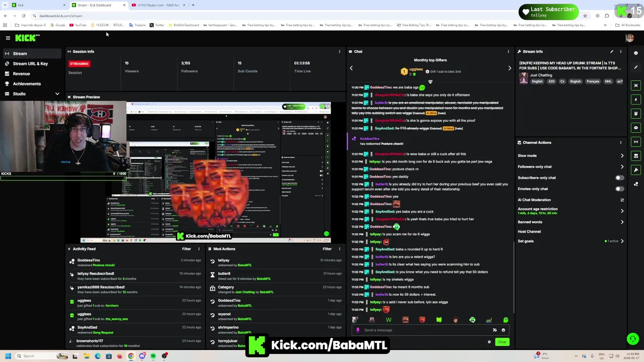644x362 pixels.
Task: Open the KickBot Dashboard bookmark
Action: [x=184, y=25]
